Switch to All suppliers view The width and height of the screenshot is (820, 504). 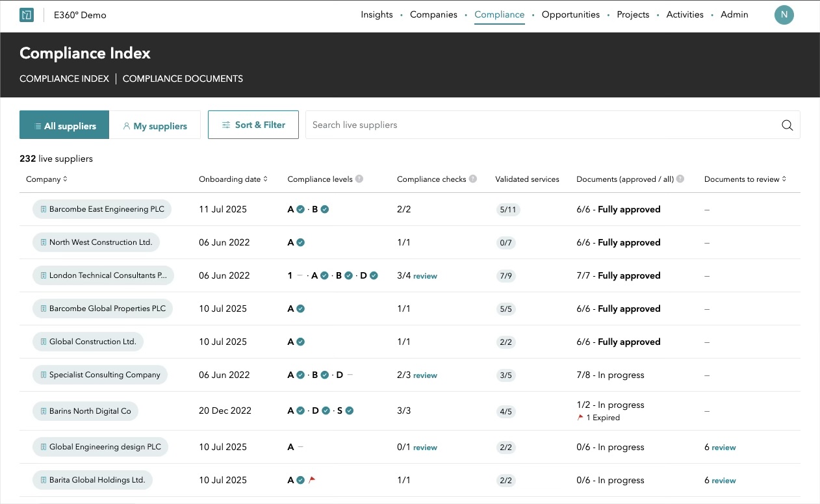[x=64, y=125]
